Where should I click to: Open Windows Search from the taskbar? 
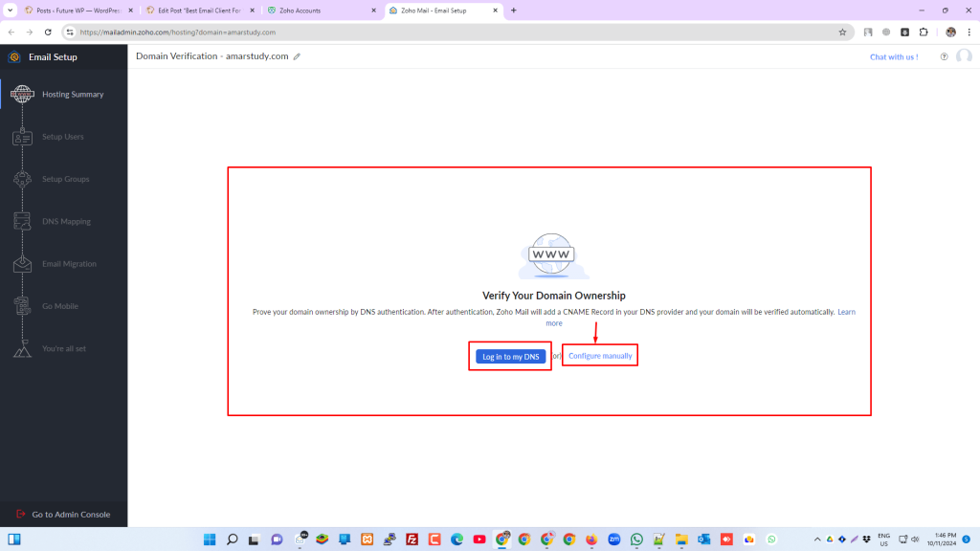pyautogui.click(x=232, y=540)
